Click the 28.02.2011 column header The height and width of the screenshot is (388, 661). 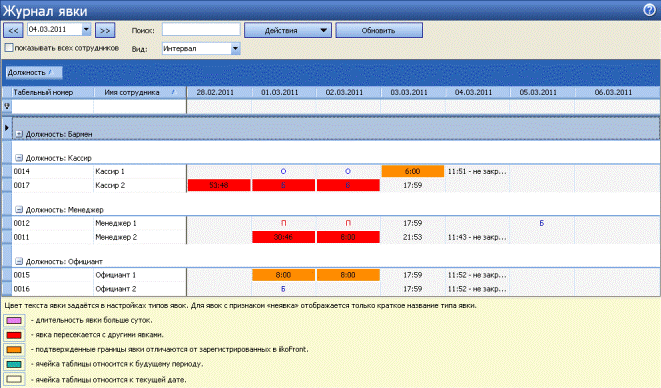[219, 92]
